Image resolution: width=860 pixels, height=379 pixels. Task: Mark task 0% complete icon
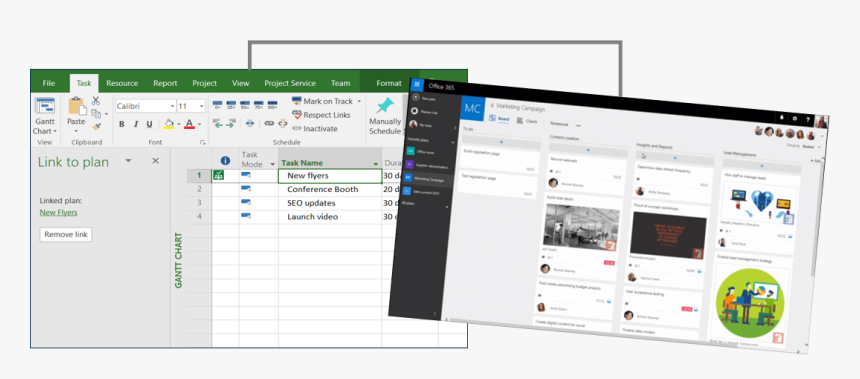[217, 105]
